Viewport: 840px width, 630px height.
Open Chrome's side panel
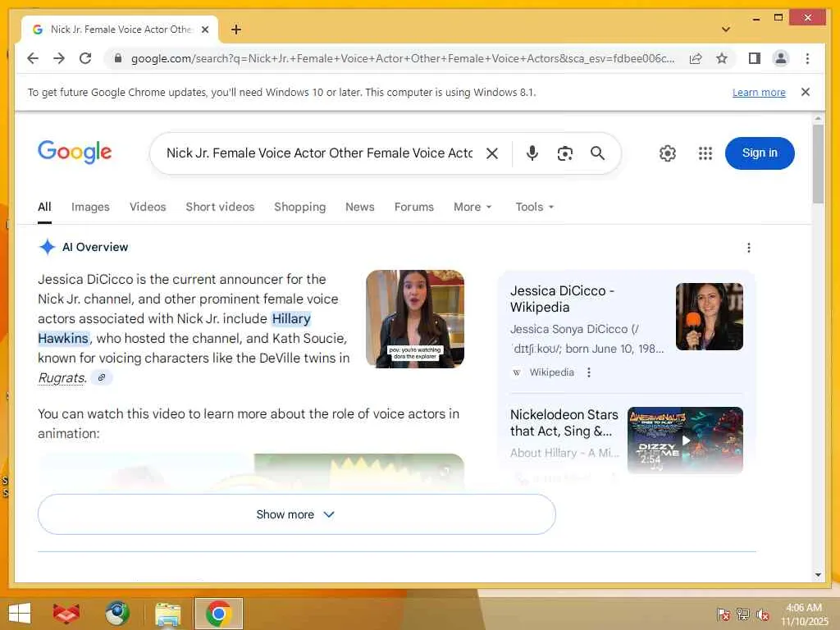pos(755,58)
